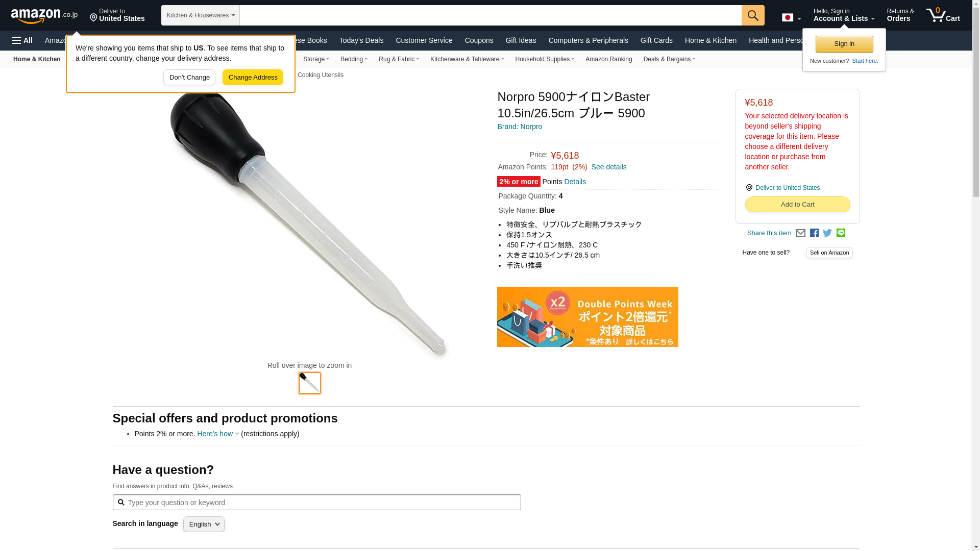Click the Amazon.co.jp logo
Screen dimensions: 980x551
[44, 16]
